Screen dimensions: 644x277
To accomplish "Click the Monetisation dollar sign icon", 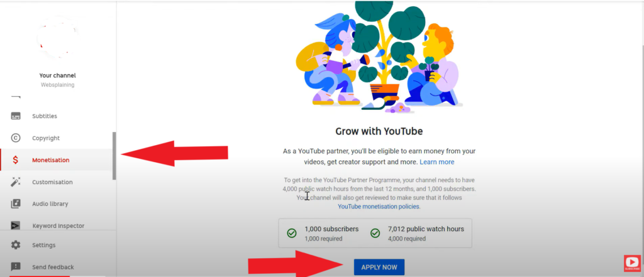I will [16, 160].
